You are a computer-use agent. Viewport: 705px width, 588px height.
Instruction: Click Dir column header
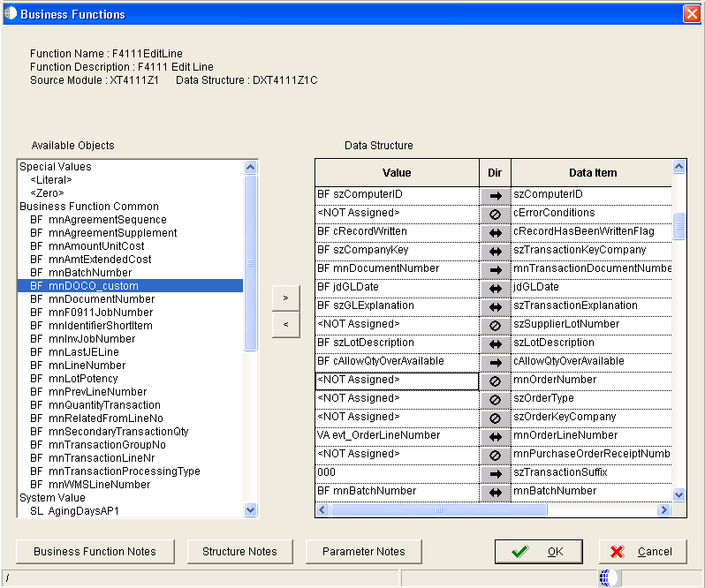[x=495, y=173]
